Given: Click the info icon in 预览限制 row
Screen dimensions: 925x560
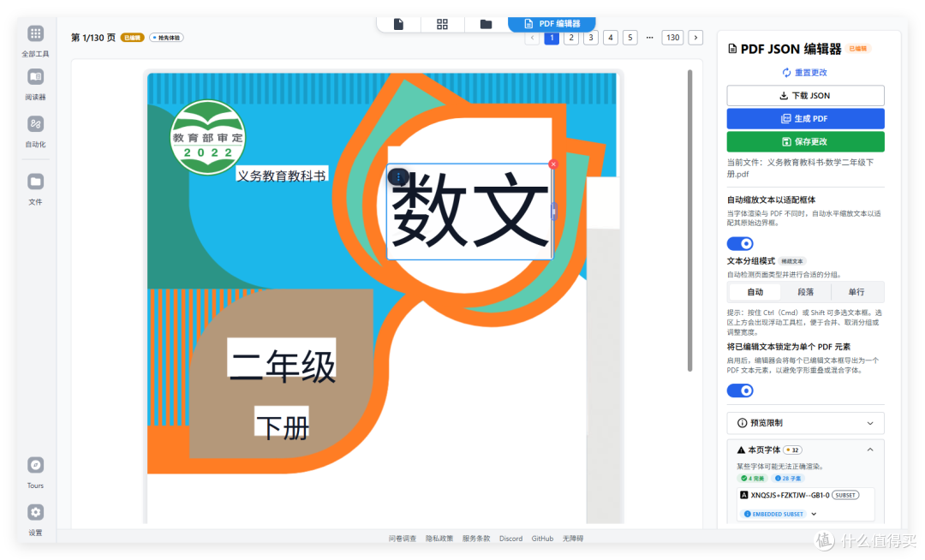Looking at the screenshot, I should pyautogui.click(x=742, y=423).
